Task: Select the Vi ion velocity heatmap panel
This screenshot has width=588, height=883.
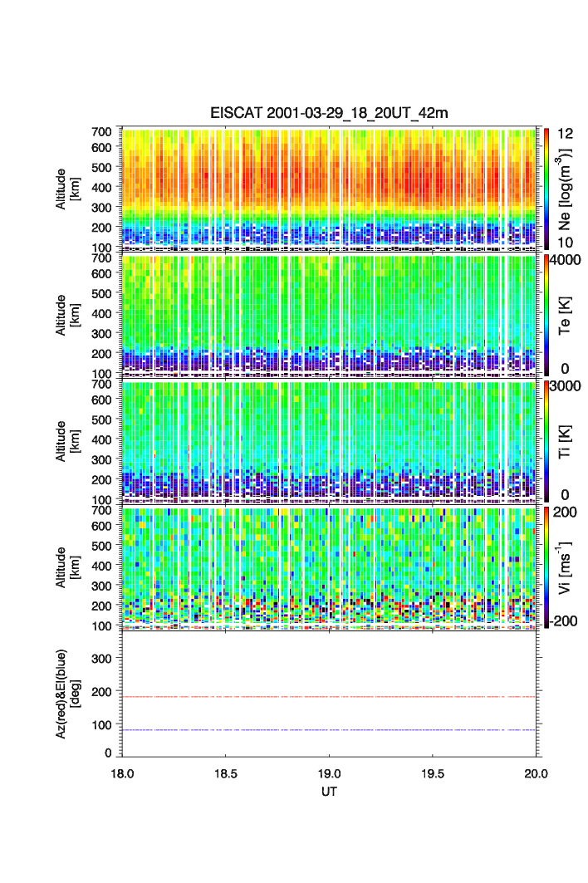Action: 330,567
